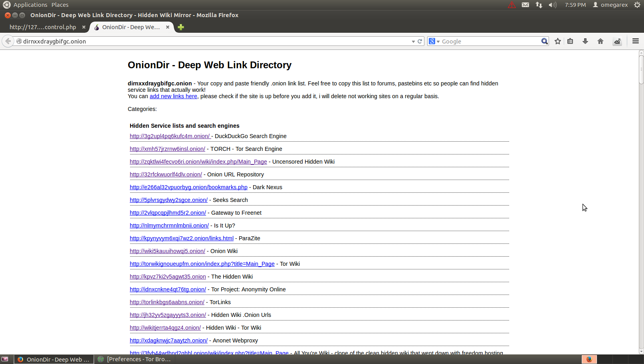Open the Dark Nexus bookmarks link
The image size is (644, 364).
[x=188, y=187]
